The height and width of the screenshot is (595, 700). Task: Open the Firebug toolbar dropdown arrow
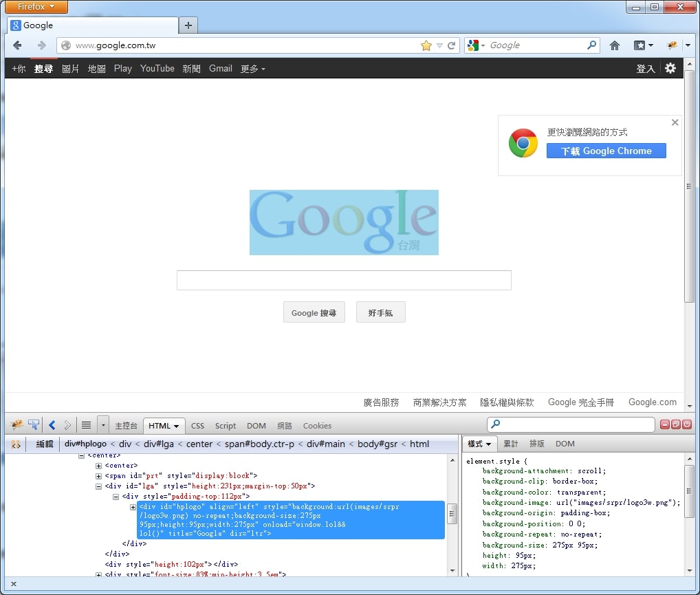pos(688,45)
